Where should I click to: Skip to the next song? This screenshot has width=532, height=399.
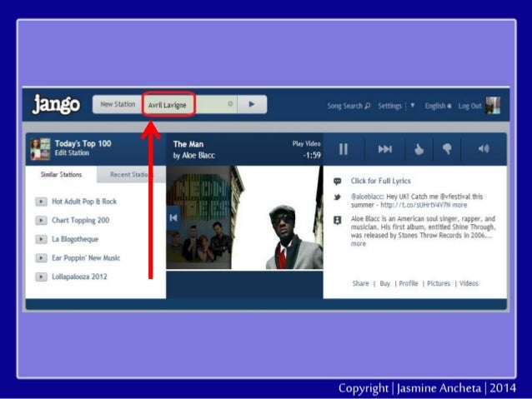[x=384, y=149]
